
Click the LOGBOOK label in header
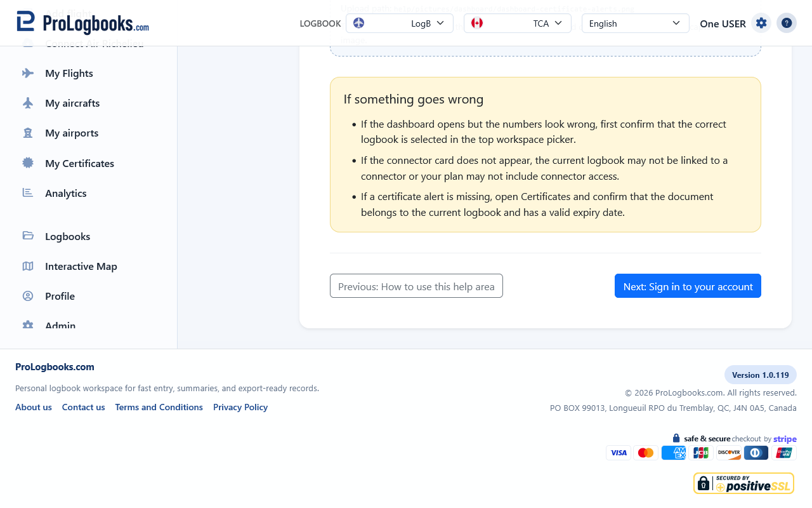(x=320, y=23)
